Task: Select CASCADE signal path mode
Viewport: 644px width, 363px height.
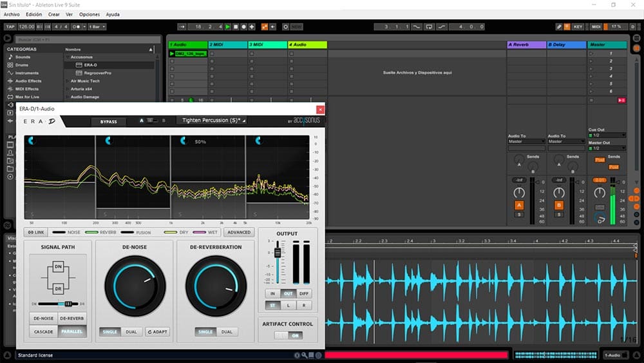Action: click(x=44, y=331)
